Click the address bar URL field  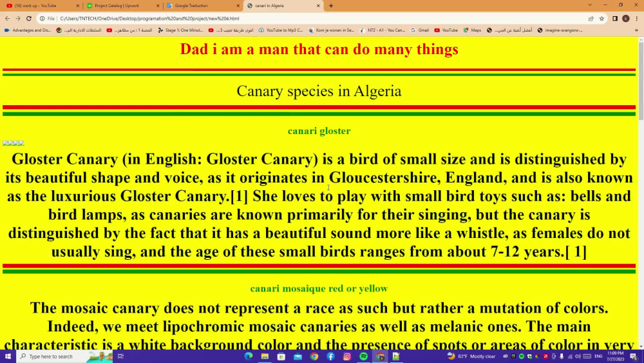[x=320, y=19]
